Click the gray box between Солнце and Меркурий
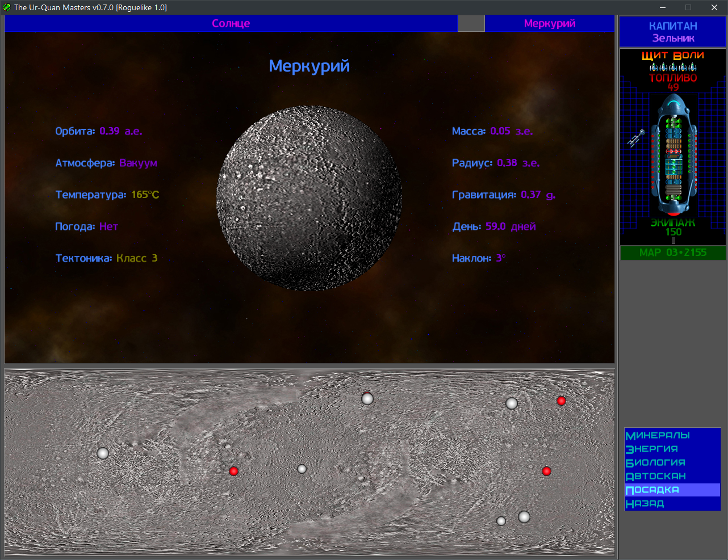Screen dimensions: 728x560 pos(471,23)
